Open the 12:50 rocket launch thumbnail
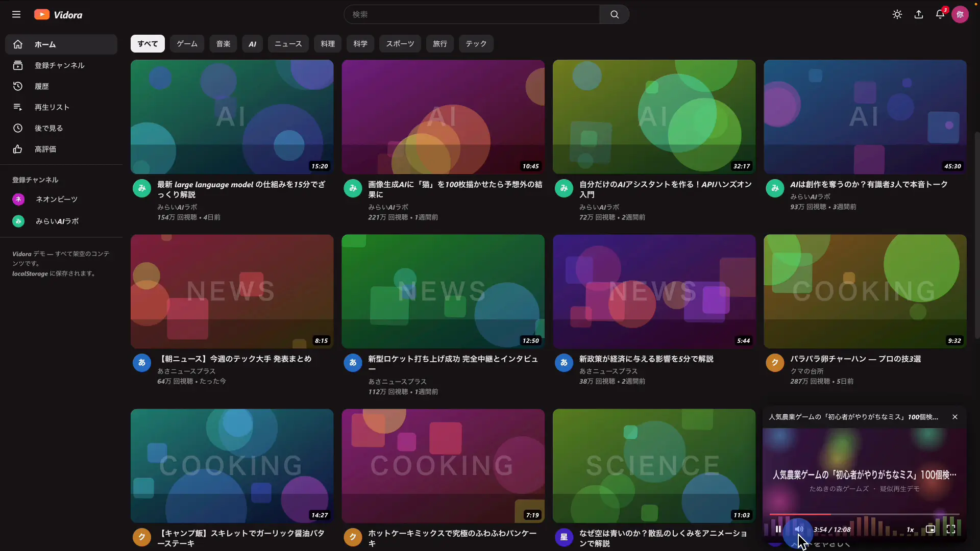 click(x=443, y=291)
